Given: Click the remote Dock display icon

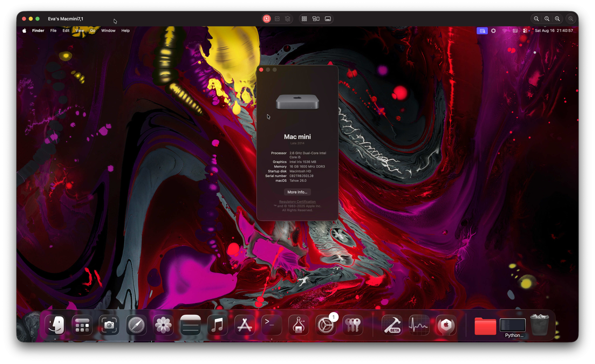Looking at the screenshot, I should point(328,19).
